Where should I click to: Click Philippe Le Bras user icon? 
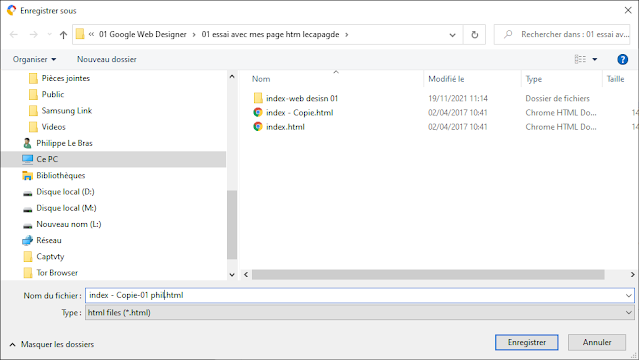pyautogui.click(x=27, y=143)
